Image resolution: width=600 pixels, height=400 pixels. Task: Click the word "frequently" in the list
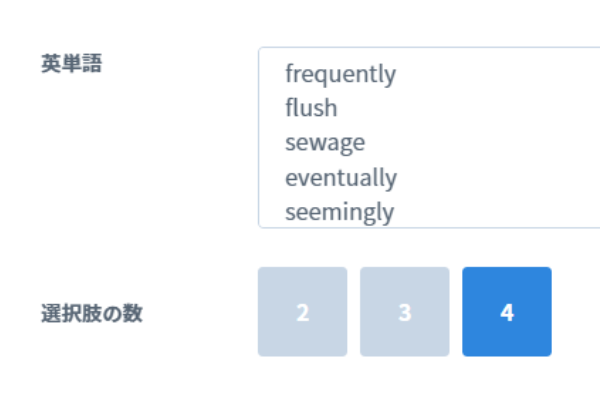coord(340,74)
